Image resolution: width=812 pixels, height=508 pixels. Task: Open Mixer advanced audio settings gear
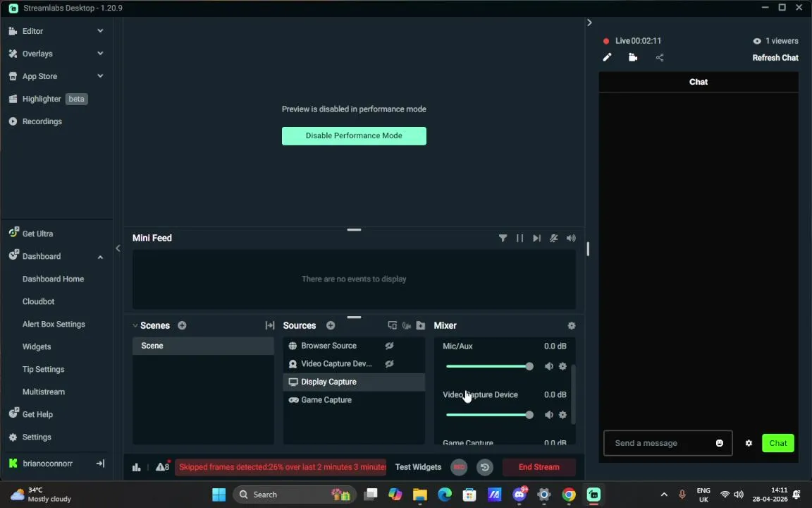[571, 325]
